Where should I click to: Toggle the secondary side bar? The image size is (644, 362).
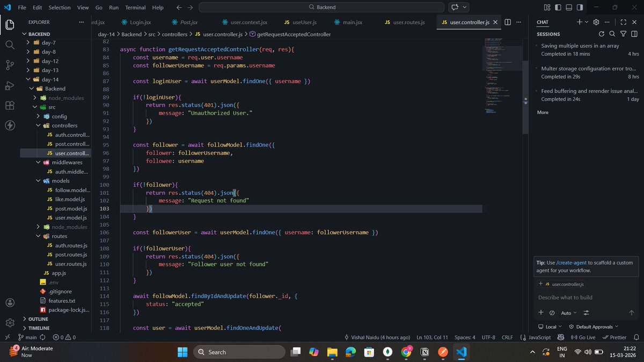click(580, 8)
